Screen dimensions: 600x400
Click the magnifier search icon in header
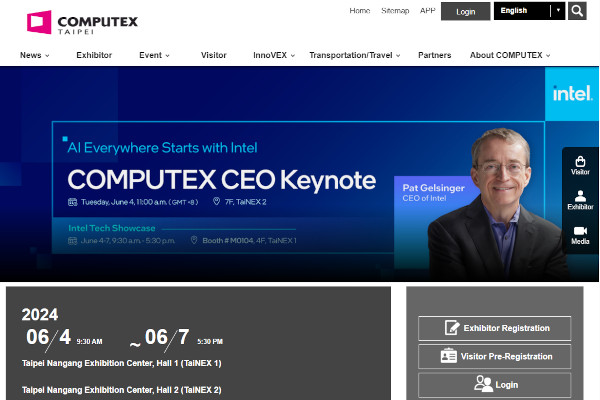pos(577,11)
